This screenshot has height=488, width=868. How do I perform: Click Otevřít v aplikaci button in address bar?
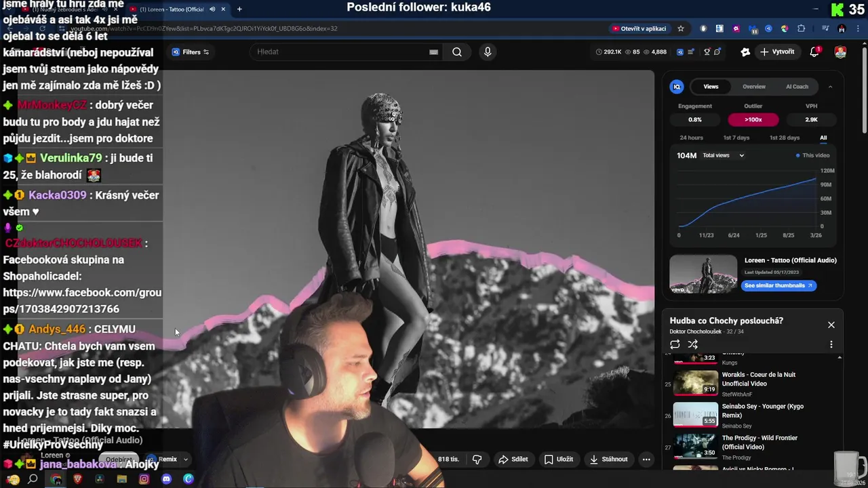(x=639, y=28)
